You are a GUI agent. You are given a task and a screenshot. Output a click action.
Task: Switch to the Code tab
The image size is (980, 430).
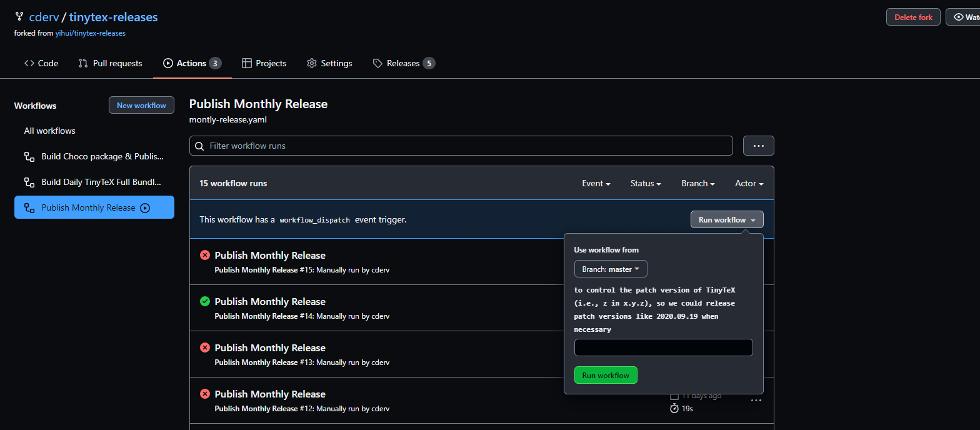coord(41,63)
